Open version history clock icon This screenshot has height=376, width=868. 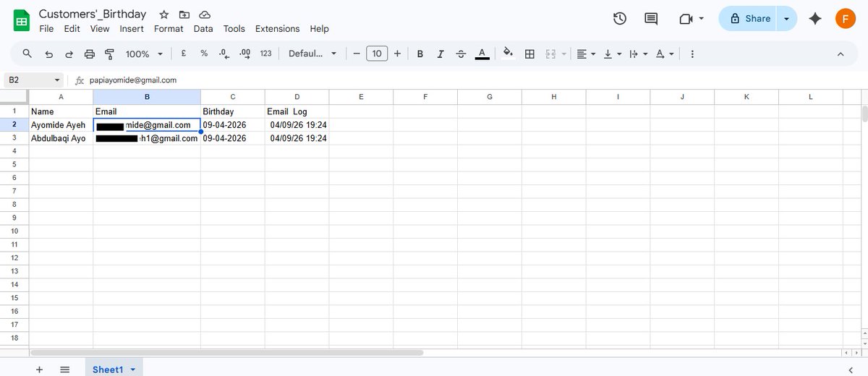[x=620, y=19]
